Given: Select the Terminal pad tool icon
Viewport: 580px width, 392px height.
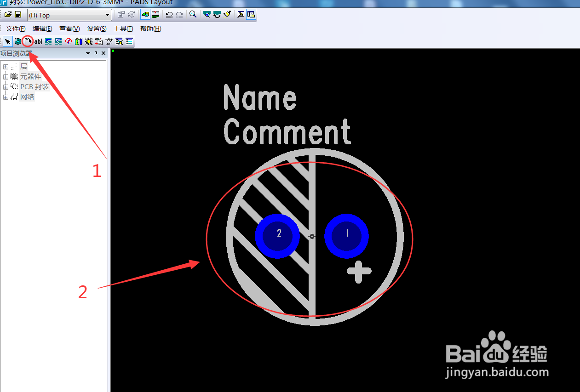Looking at the screenshot, I should pyautogui.click(x=18, y=41).
